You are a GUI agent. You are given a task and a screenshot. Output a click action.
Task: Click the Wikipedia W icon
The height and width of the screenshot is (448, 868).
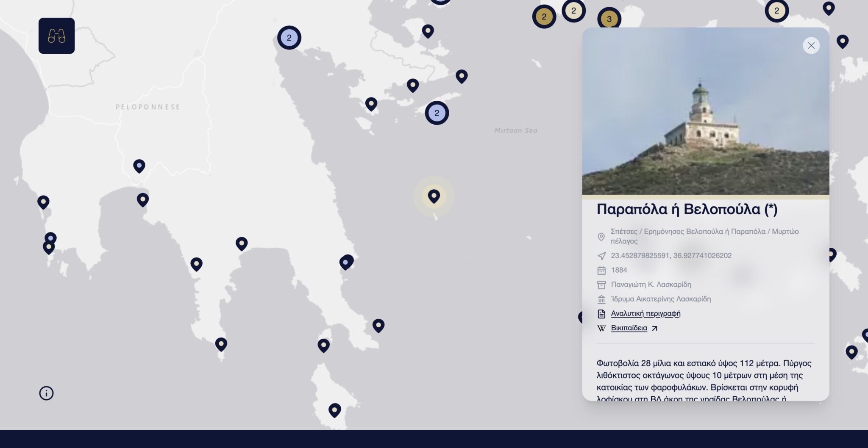[601, 328]
